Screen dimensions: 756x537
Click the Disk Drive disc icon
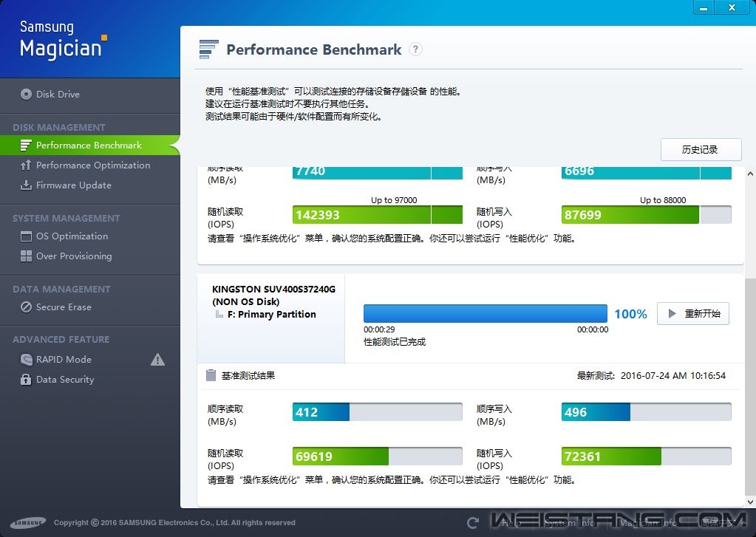(x=26, y=94)
